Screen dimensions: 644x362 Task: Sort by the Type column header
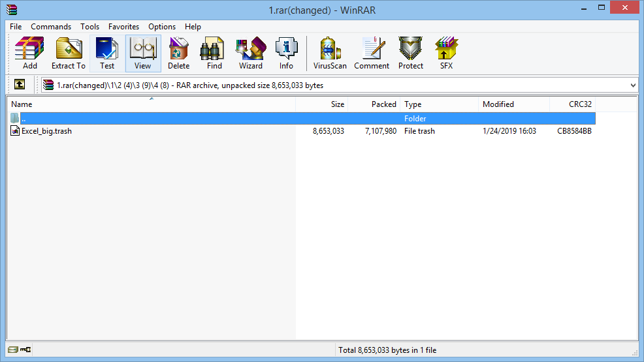pyautogui.click(x=440, y=104)
